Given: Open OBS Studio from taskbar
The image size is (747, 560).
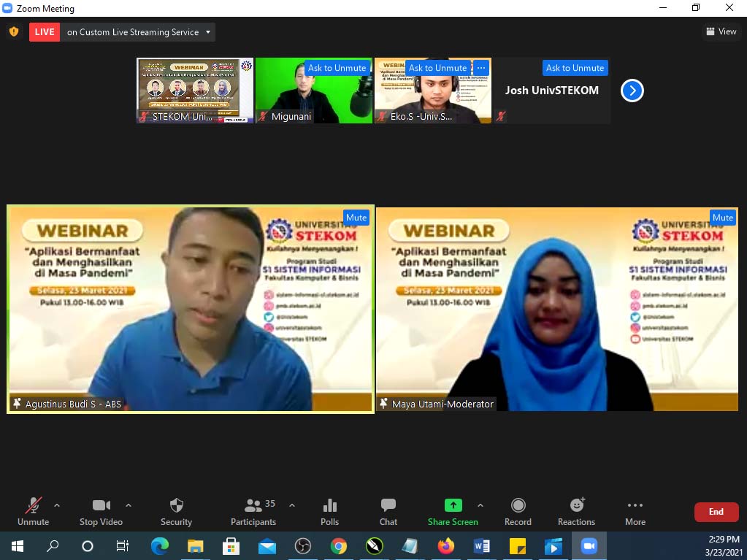Looking at the screenshot, I should pyautogui.click(x=303, y=545).
